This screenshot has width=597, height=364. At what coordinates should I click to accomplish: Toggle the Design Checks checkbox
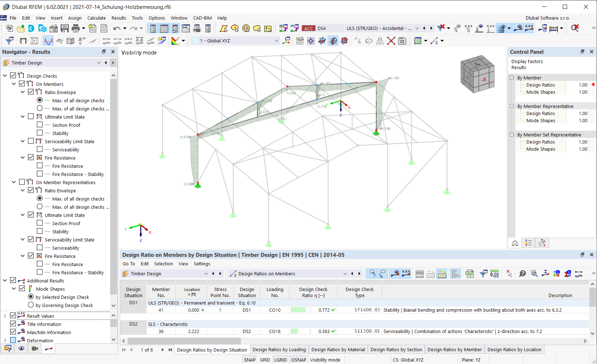click(x=13, y=76)
